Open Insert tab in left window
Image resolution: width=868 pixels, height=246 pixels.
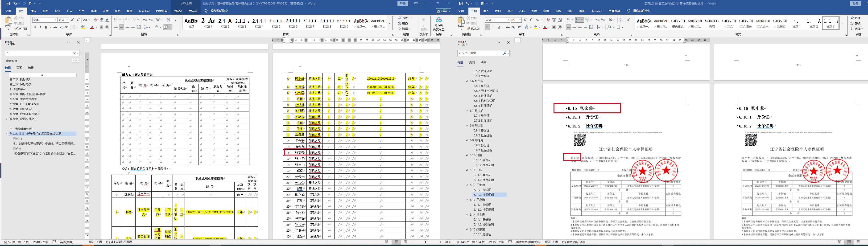click(33, 11)
